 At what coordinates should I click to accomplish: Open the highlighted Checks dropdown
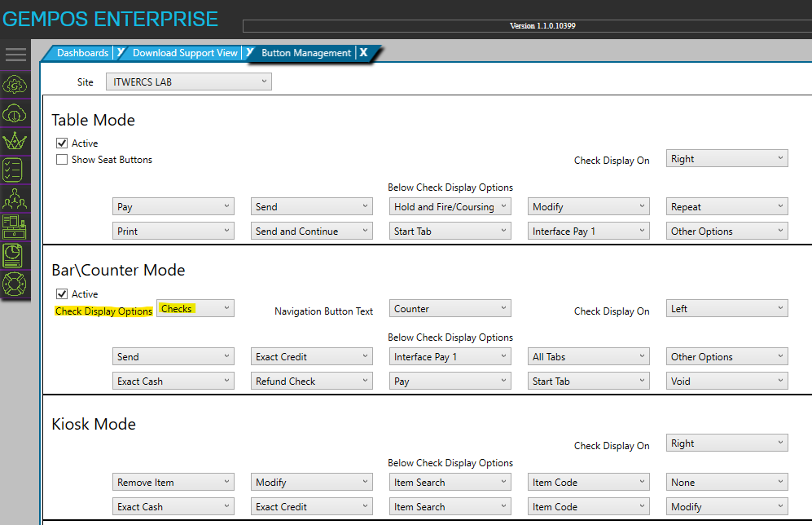(x=195, y=308)
